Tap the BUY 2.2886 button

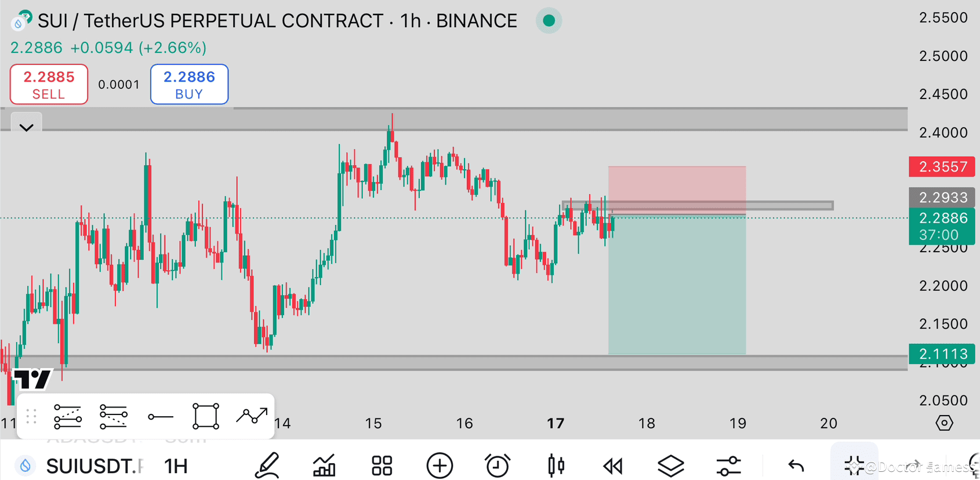189,84
